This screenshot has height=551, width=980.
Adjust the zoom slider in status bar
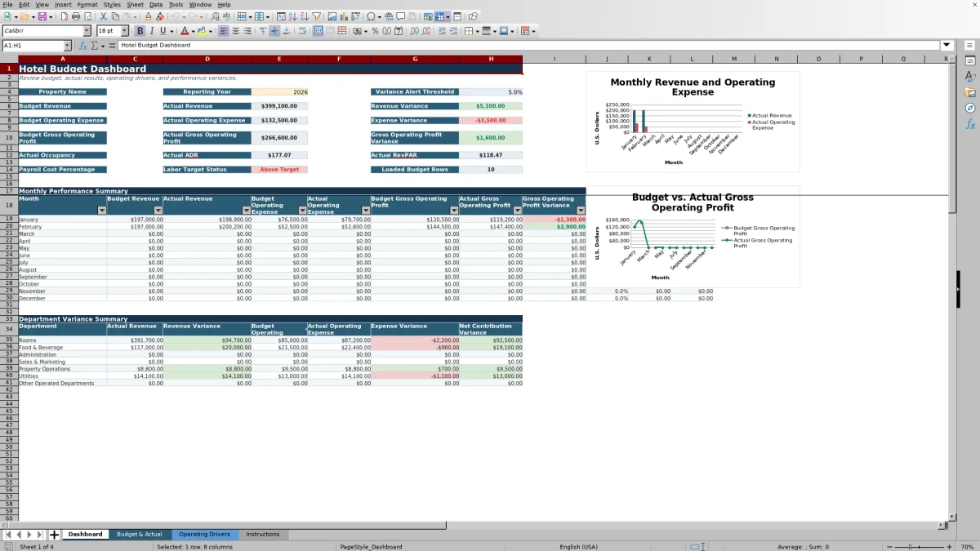(920, 547)
